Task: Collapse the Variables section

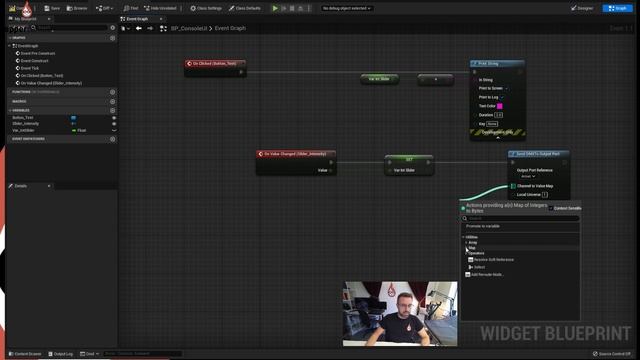Action: click(x=10, y=111)
